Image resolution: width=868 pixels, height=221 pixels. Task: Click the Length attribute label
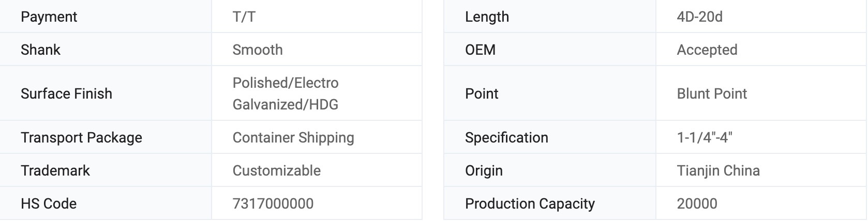487,17
